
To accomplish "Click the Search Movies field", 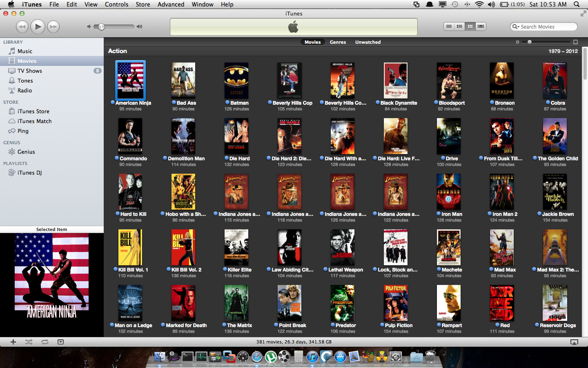I will point(544,27).
